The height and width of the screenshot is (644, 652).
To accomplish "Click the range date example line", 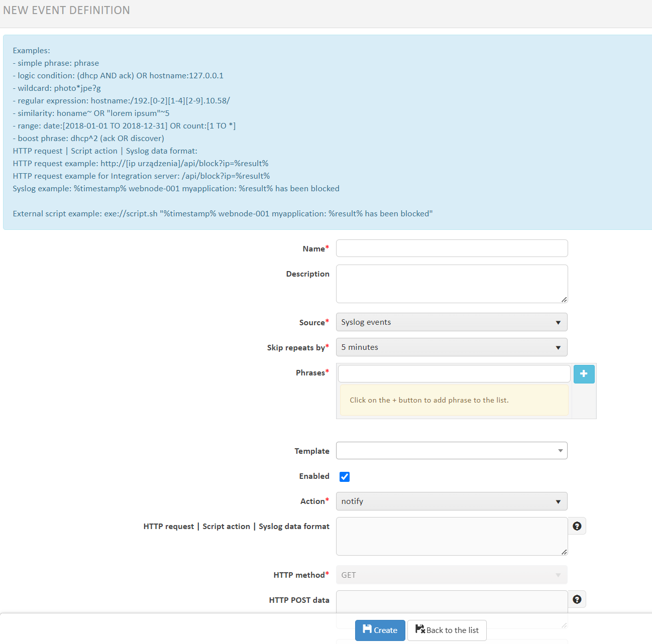I will [124, 126].
